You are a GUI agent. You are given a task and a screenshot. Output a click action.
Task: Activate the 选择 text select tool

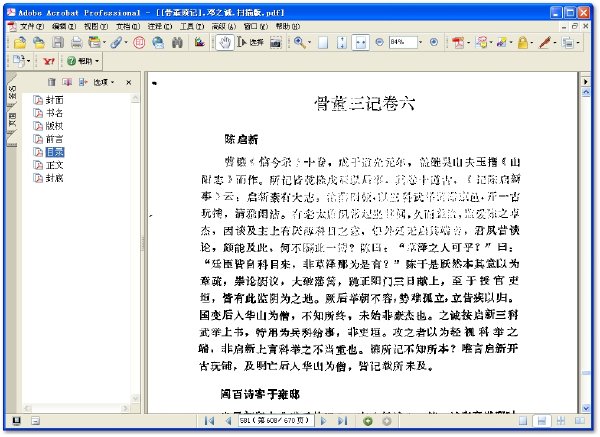click(250, 42)
